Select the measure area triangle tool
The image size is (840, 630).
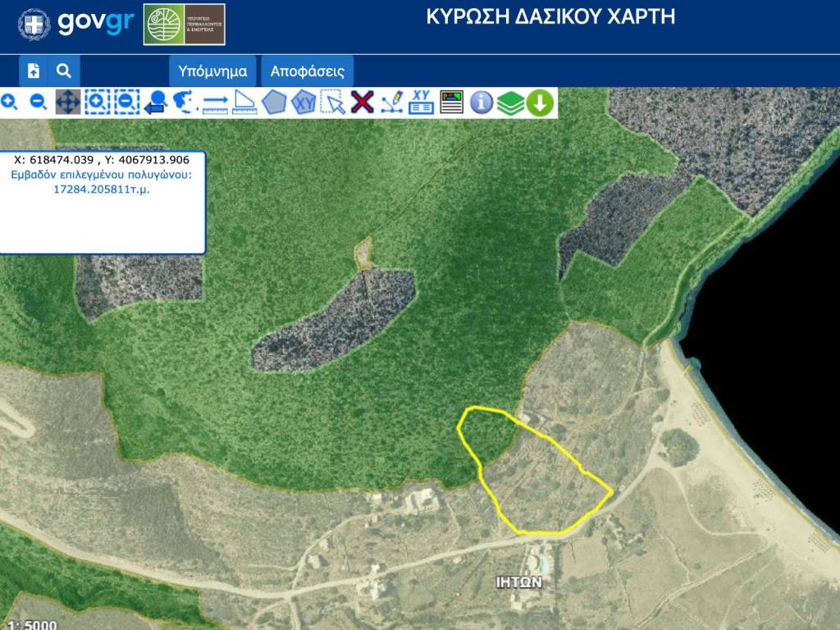point(244,103)
